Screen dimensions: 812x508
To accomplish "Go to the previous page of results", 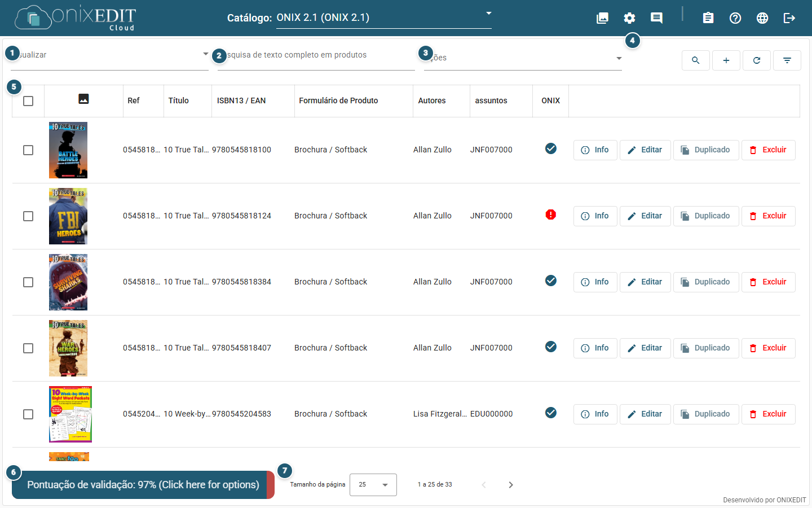I will pyautogui.click(x=484, y=485).
